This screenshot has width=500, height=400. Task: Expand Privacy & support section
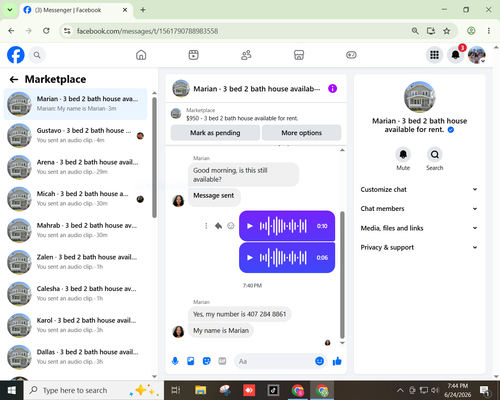point(419,247)
